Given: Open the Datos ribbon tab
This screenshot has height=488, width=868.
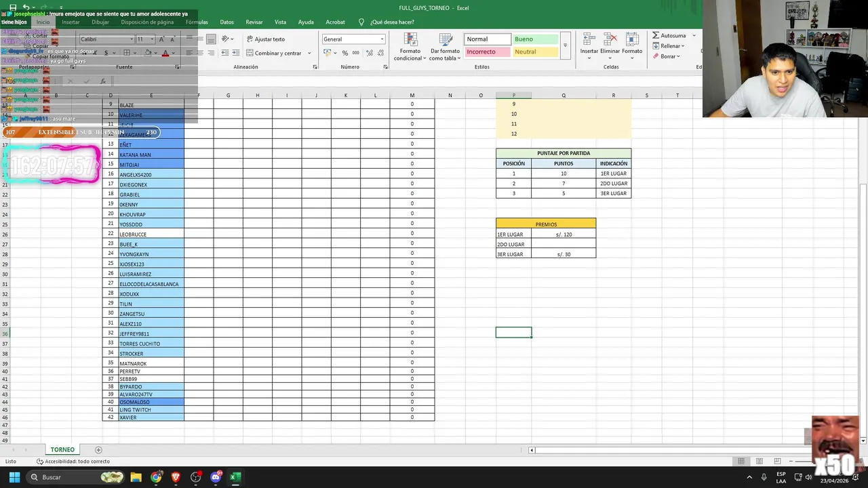Looking at the screenshot, I should pyautogui.click(x=226, y=22).
